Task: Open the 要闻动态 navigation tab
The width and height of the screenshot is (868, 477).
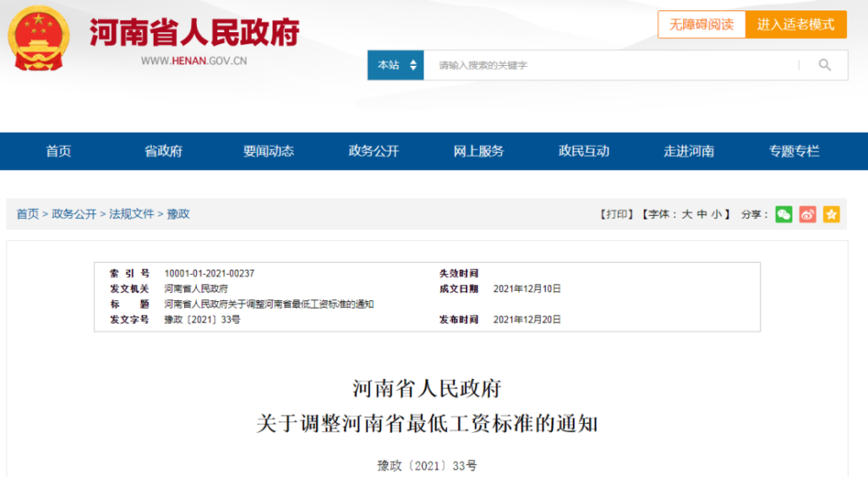Action: coord(268,151)
